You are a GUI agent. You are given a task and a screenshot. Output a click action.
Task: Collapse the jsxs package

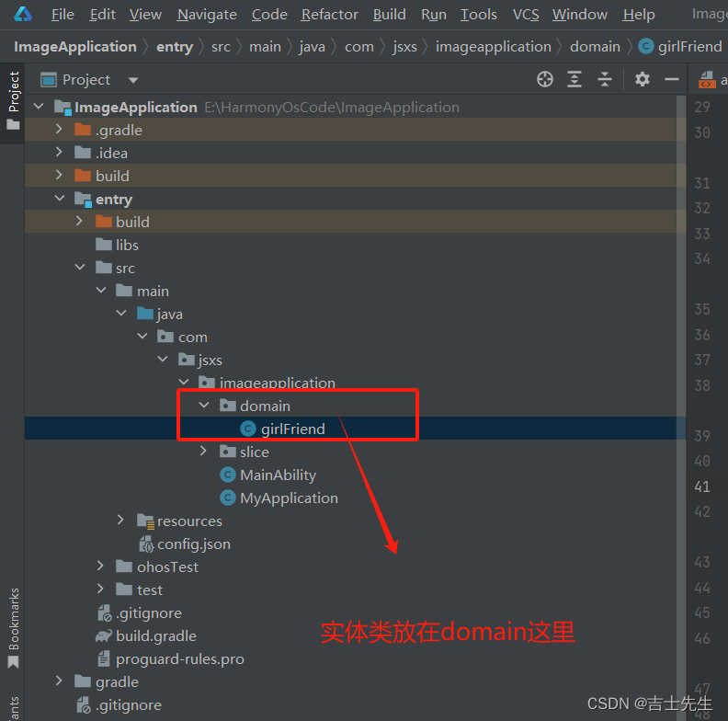[163, 359]
